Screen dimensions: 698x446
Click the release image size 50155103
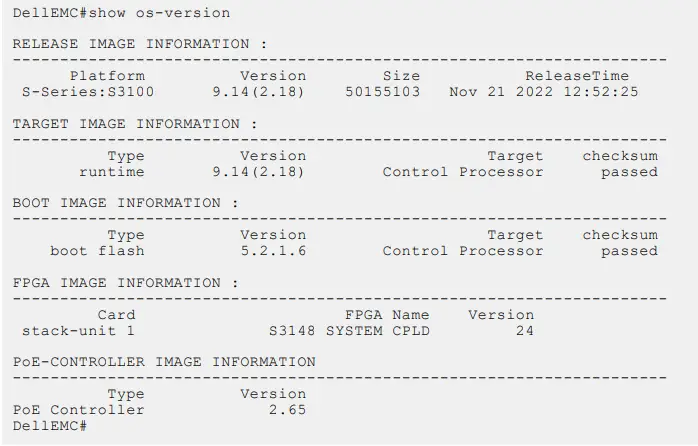point(382,92)
